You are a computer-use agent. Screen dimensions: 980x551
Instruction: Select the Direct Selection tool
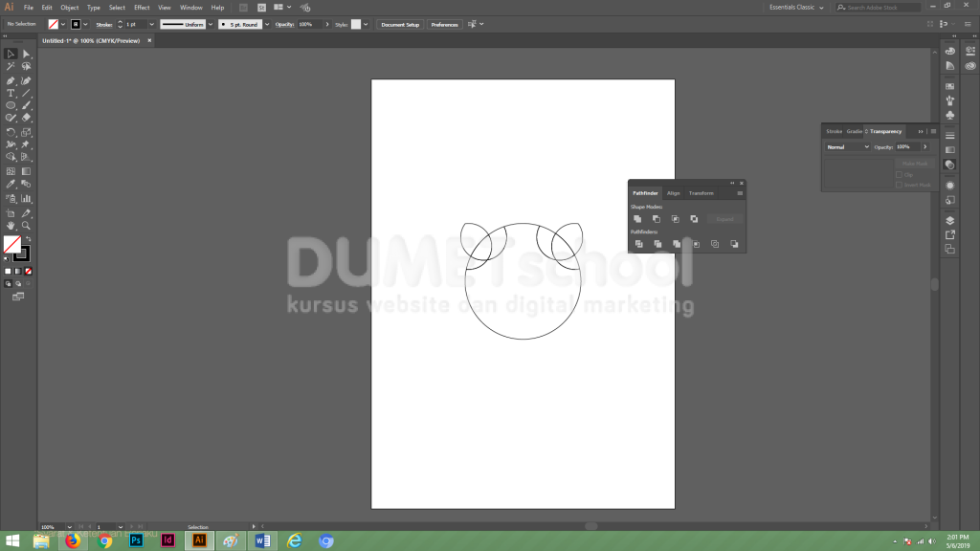pyautogui.click(x=26, y=55)
